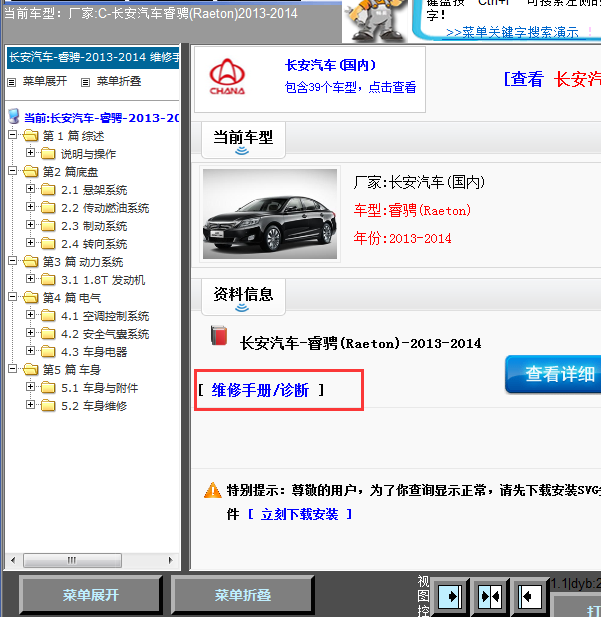Screen dimensions: 601x617
Task: Click title 长安汽车-睿骋(Raeton)-2013-2014
Action: coord(361,344)
